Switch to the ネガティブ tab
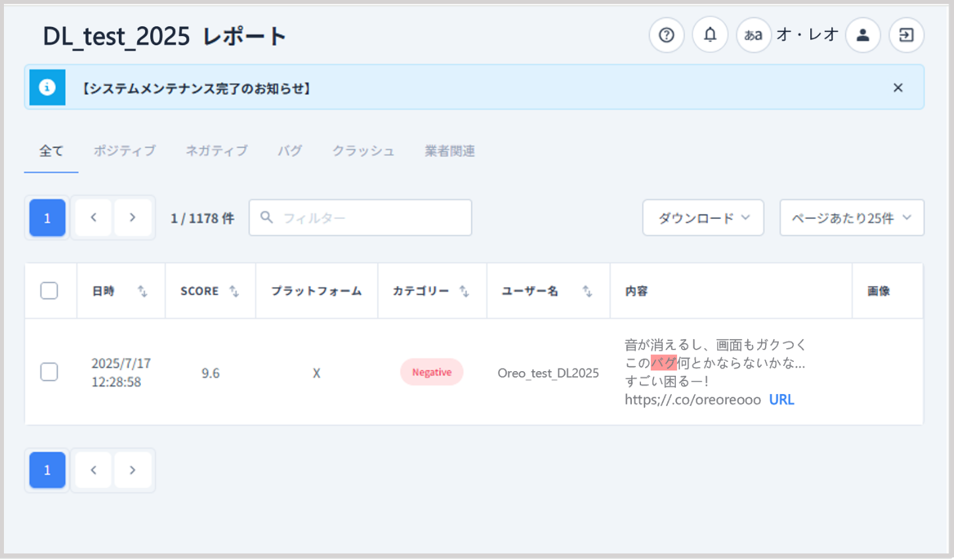The height and width of the screenshot is (560, 954). pos(217,151)
